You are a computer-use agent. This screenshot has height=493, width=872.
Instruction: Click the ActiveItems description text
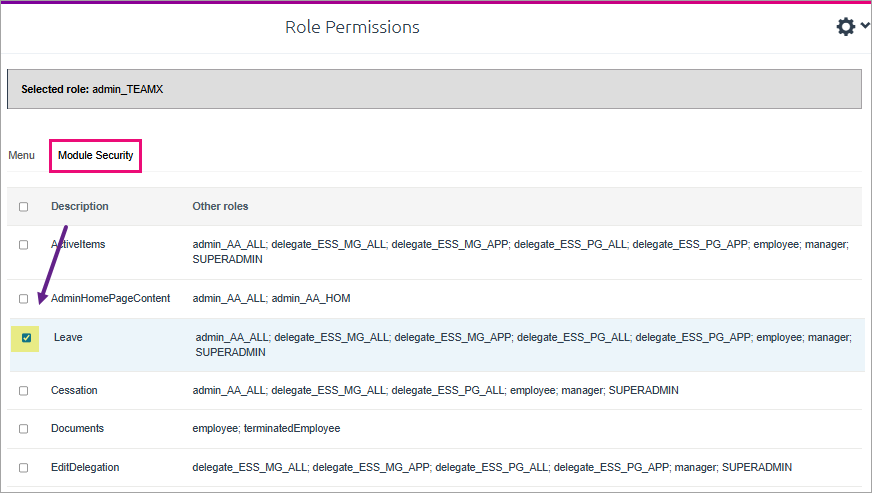[x=78, y=244]
